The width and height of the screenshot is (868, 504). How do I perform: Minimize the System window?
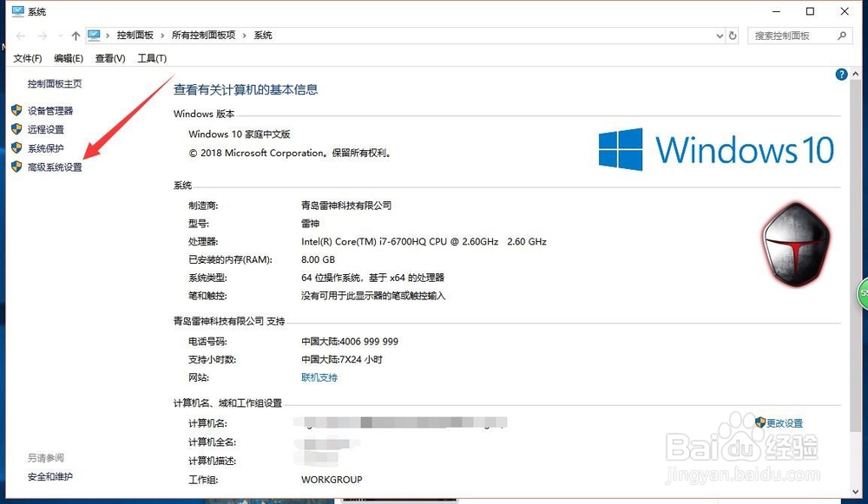click(777, 11)
